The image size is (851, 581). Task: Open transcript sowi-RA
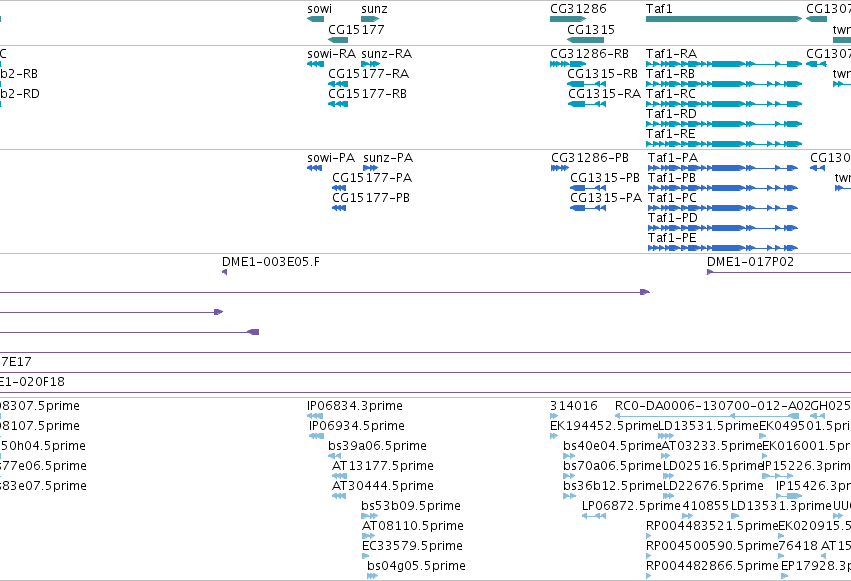(x=332, y=54)
